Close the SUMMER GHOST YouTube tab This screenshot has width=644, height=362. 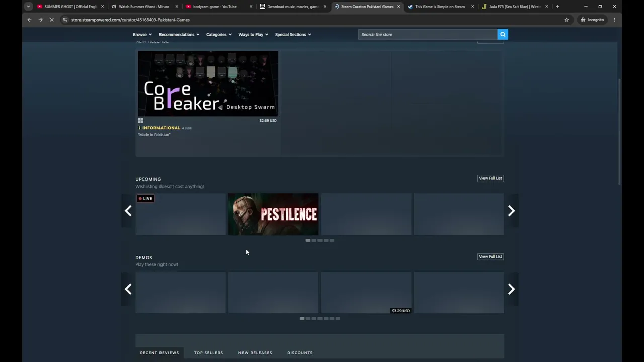(x=102, y=7)
